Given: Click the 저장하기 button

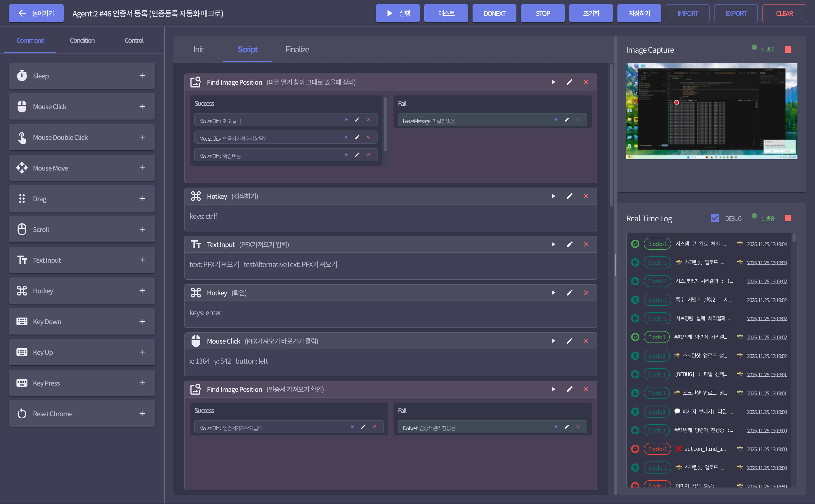Looking at the screenshot, I should click(639, 13).
